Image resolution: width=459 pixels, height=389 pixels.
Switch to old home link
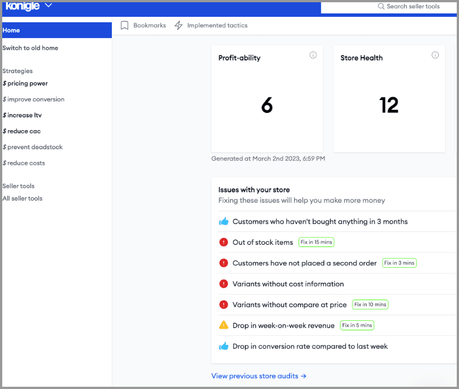30,48
